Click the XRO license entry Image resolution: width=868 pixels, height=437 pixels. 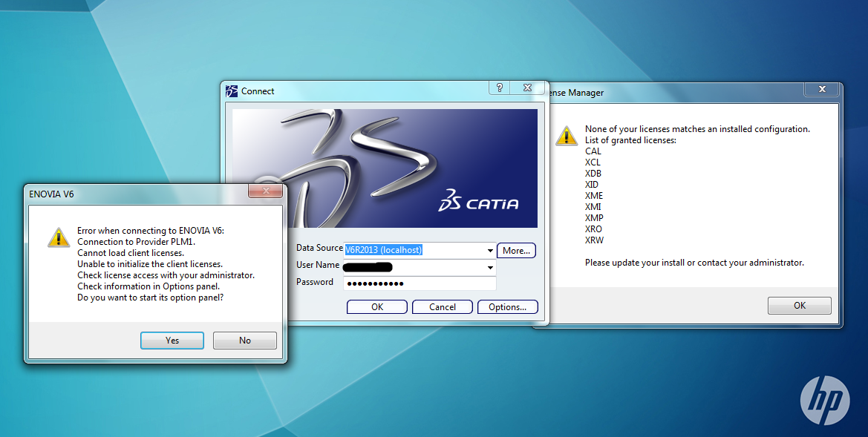tap(593, 229)
